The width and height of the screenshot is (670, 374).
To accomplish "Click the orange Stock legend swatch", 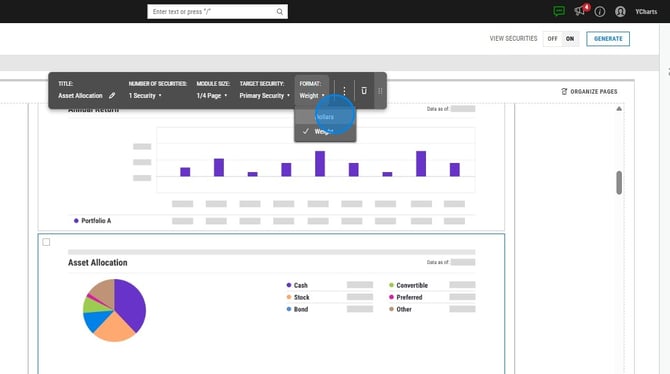I will click(x=289, y=297).
